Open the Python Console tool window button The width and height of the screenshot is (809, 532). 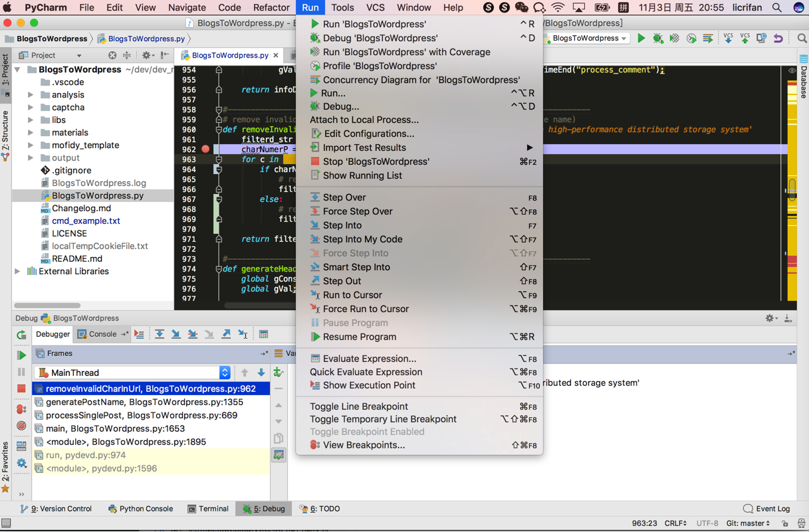point(140,509)
